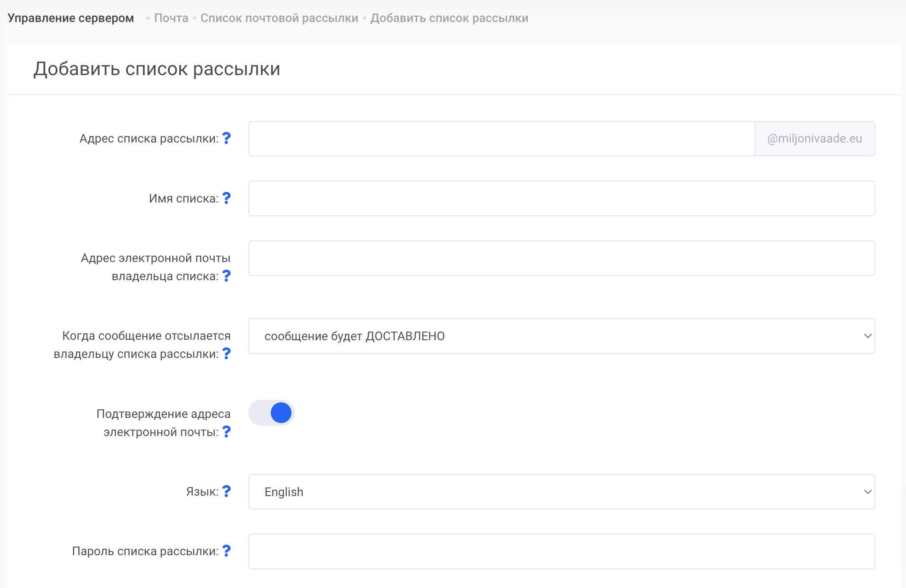Click help icon next to Имя списка
The height and width of the screenshot is (588, 906).
tap(226, 198)
